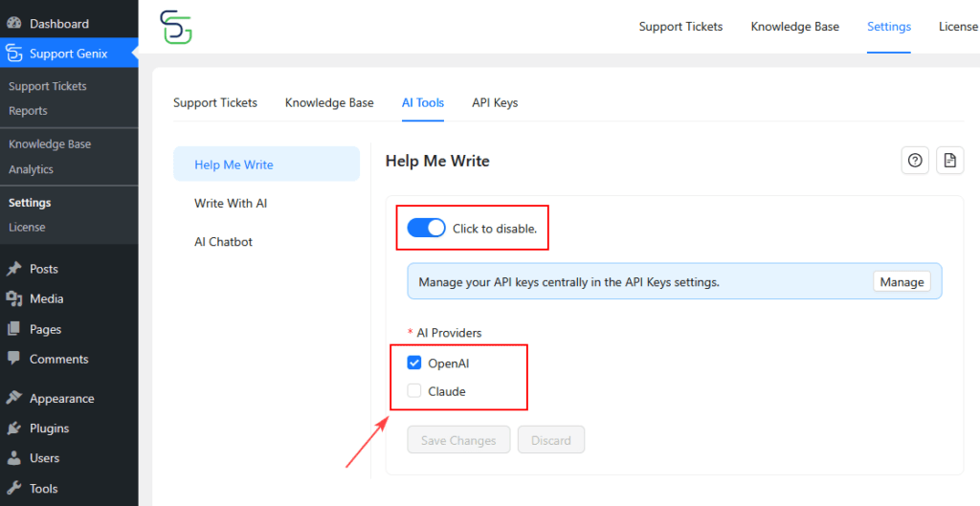Click the Plugins plug icon
Image resolution: width=980 pixels, height=506 pixels.
(13, 429)
